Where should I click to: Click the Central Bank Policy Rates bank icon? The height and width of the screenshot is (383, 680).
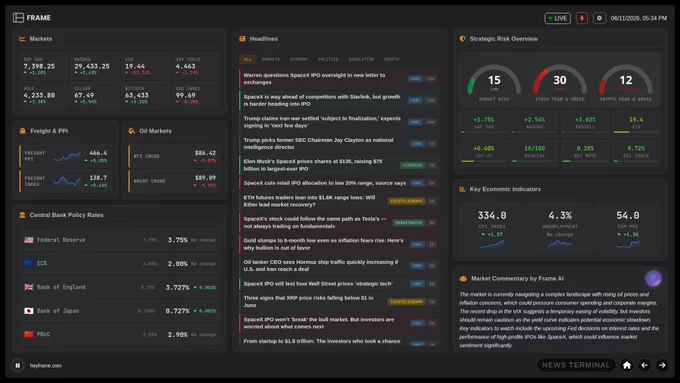(22, 215)
